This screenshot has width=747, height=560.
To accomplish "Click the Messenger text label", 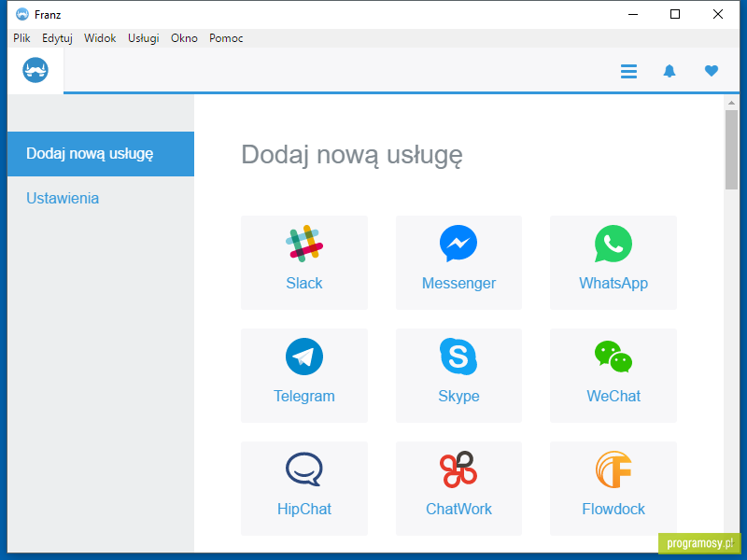I will [458, 284].
